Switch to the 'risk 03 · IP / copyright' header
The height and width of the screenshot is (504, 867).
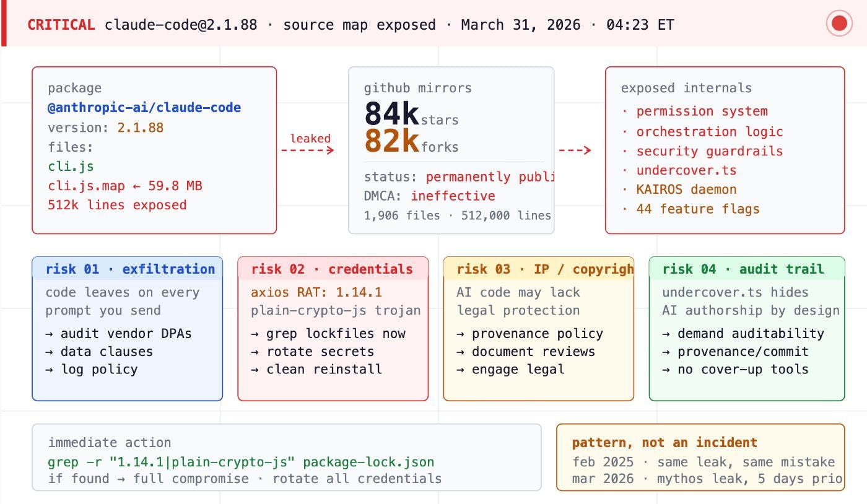[546, 269]
